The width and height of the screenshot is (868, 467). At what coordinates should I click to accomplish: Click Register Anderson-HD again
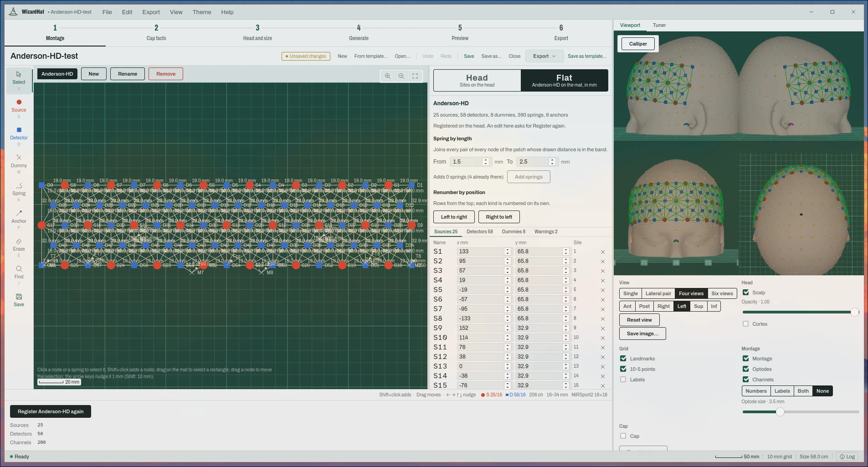(x=51, y=411)
